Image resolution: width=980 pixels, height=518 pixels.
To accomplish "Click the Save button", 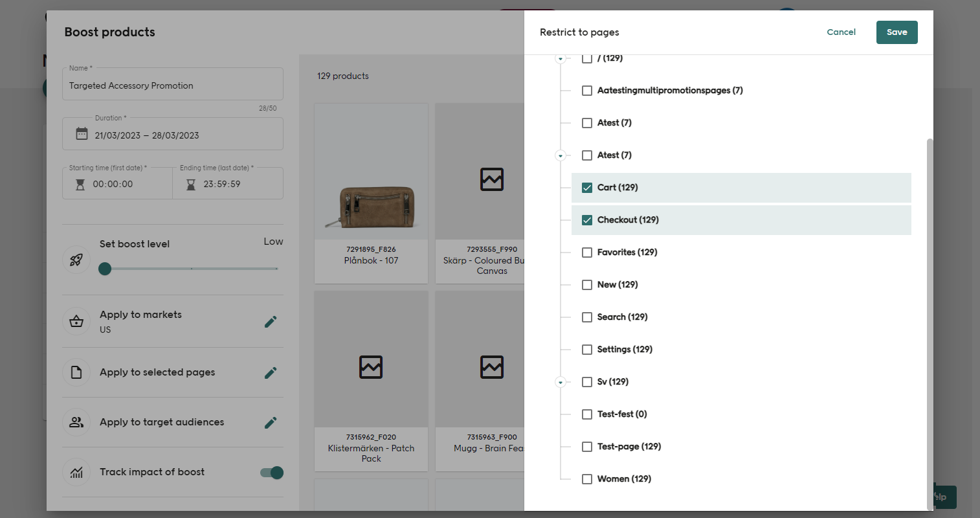I will click(x=896, y=32).
